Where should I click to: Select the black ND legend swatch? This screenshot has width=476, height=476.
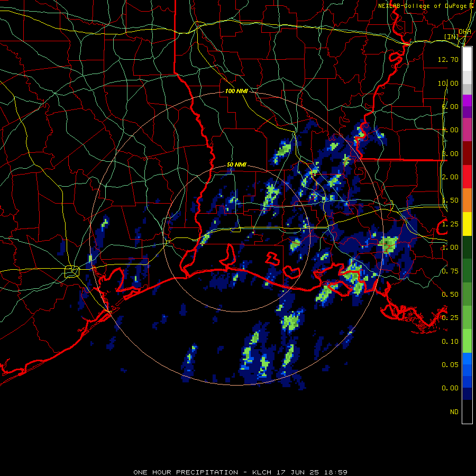(x=467, y=411)
